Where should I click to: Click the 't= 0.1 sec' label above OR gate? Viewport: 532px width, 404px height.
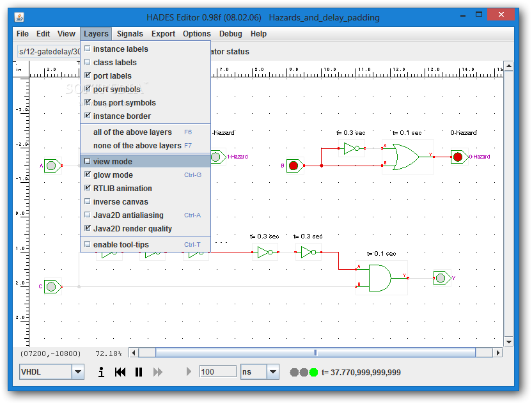pos(407,132)
